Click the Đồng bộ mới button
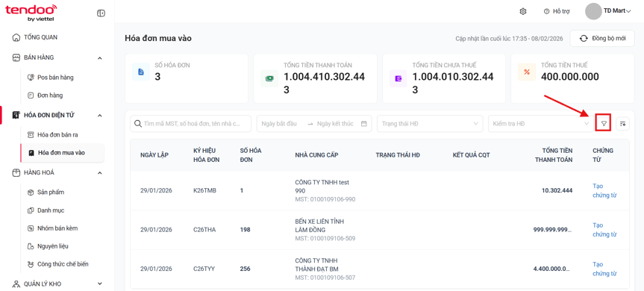 pos(602,38)
